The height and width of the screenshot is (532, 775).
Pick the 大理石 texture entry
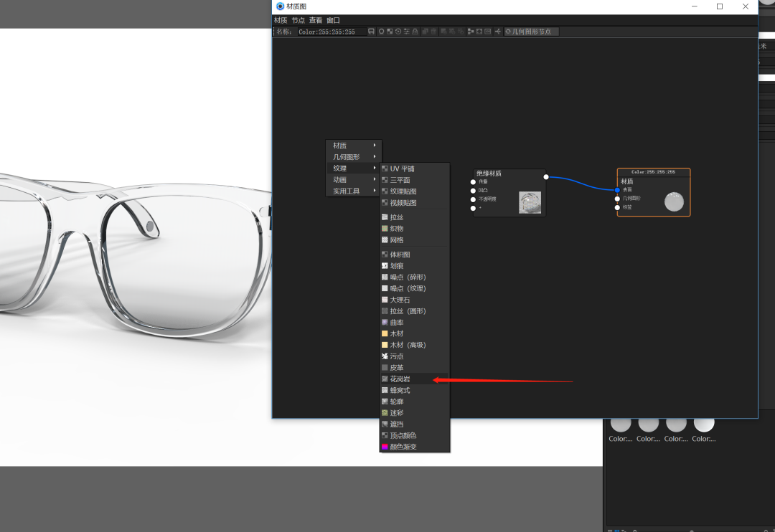tap(415, 300)
